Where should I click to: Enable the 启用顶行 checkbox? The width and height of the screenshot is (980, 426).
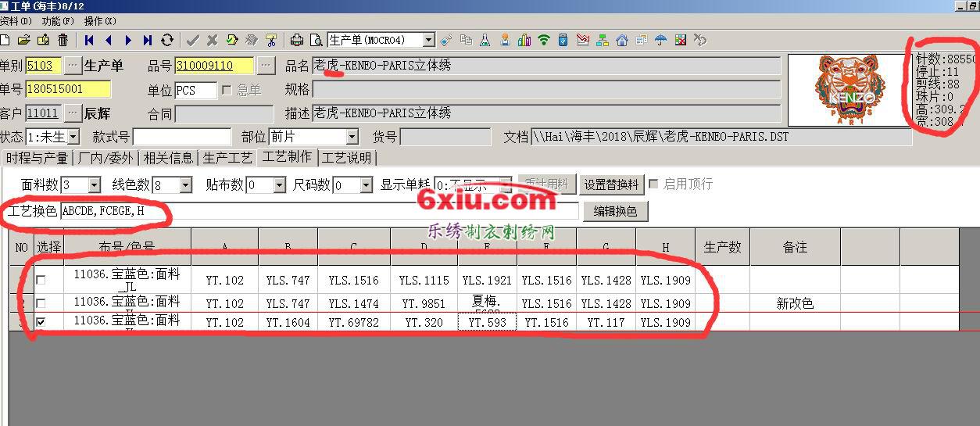[653, 184]
